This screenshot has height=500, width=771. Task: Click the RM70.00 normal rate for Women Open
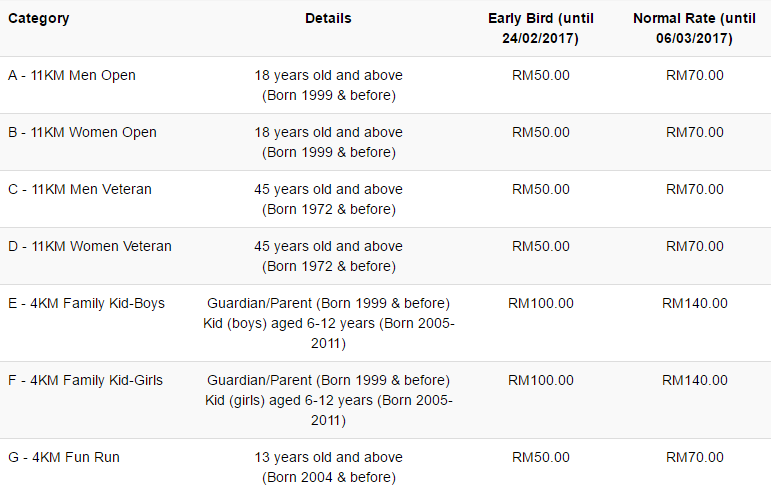click(x=695, y=133)
